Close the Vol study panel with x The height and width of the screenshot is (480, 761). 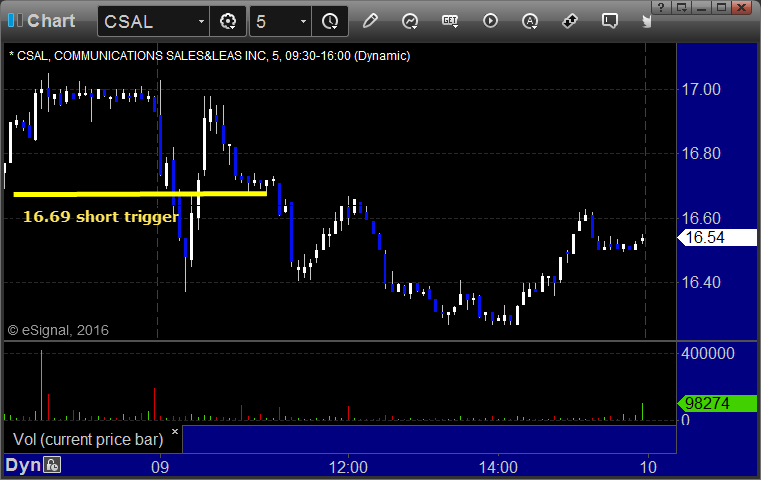point(175,431)
